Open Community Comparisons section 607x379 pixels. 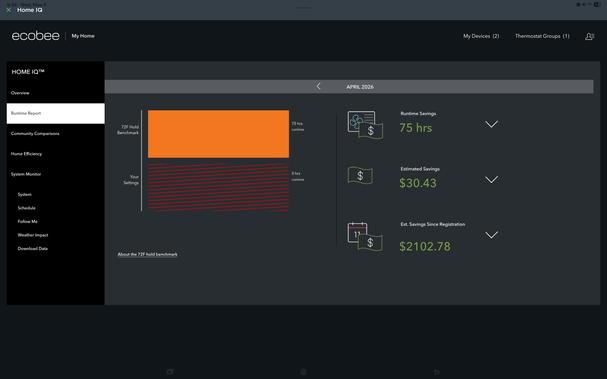point(35,134)
